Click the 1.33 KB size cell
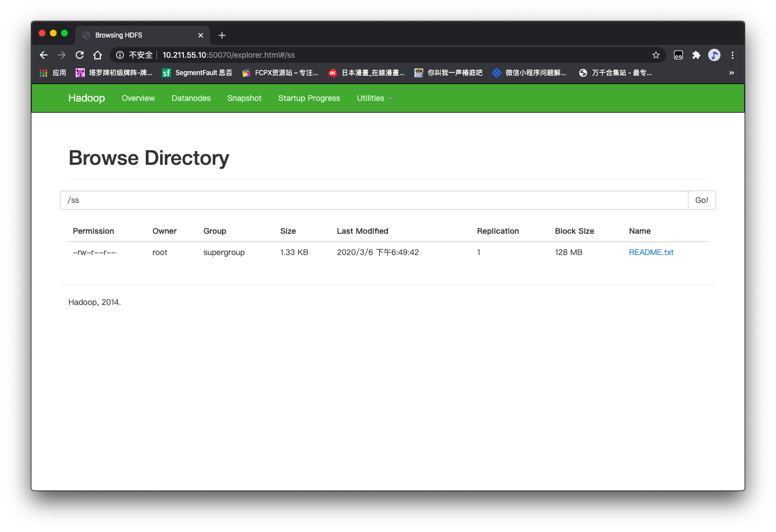The height and width of the screenshot is (532, 776). 294,252
